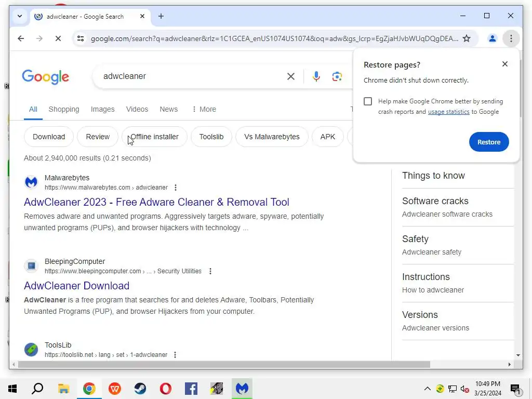Open site information icon in address bar
The width and height of the screenshot is (532, 399).
point(81,38)
